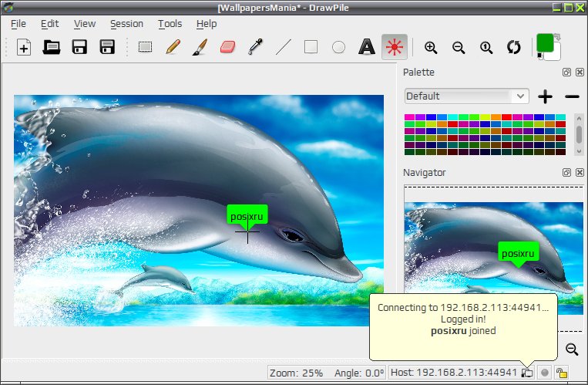This screenshot has width=588, height=385.
Task: Open the green foreground color picker
Action: click(545, 42)
